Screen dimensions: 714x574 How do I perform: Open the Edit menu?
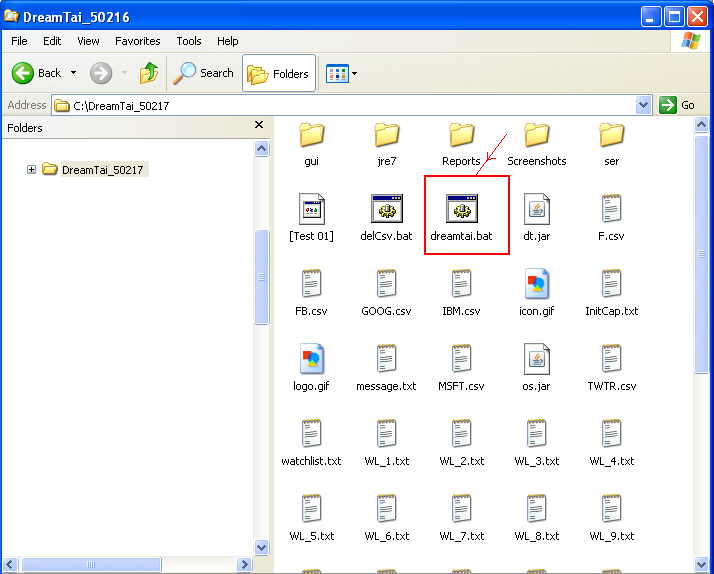(x=52, y=41)
